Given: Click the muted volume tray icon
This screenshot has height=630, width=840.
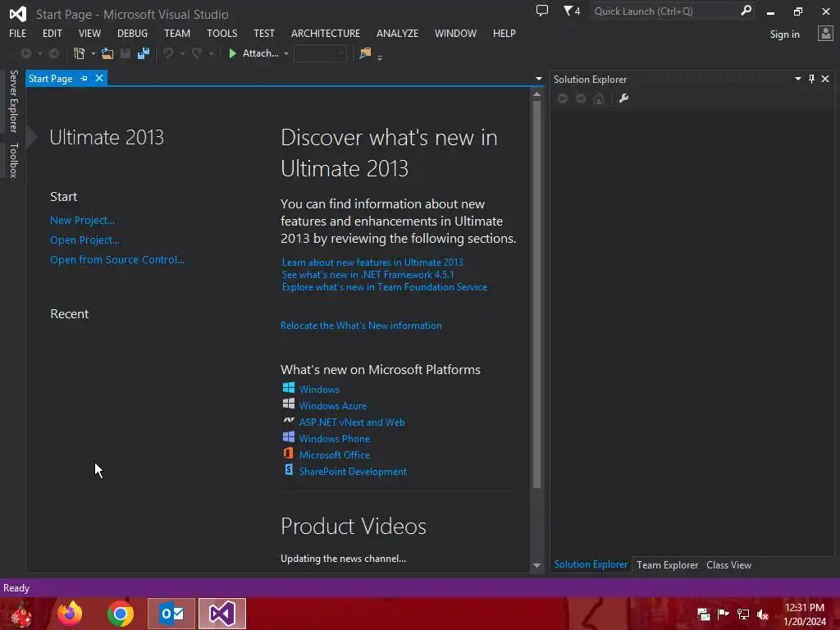Looking at the screenshot, I should tap(763, 614).
